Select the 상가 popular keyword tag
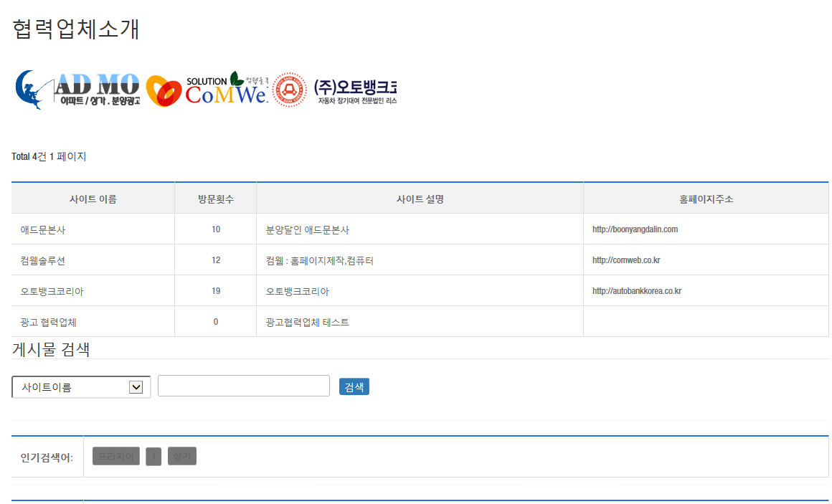The width and height of the screenshot is (832, 504). [x=182, y=457]
